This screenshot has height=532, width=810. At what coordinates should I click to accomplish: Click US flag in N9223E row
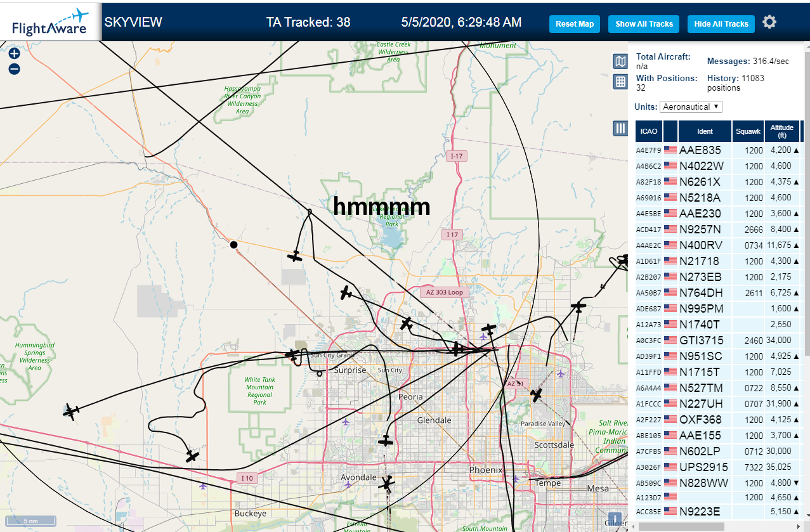click(x=670, y=512)
